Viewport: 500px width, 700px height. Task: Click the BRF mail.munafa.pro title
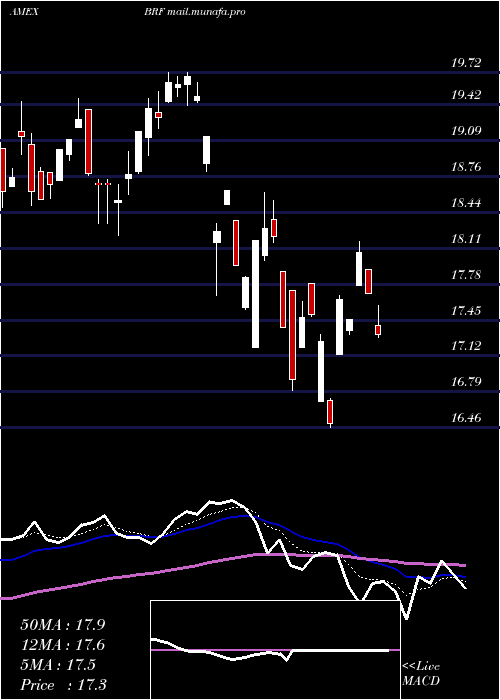click(x=195, y=12)
